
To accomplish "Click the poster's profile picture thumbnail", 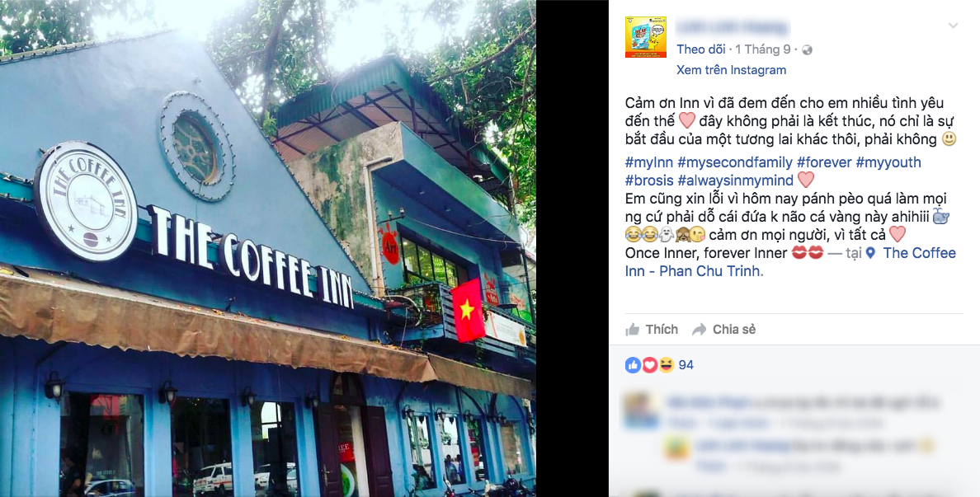I will pos(646,37).
